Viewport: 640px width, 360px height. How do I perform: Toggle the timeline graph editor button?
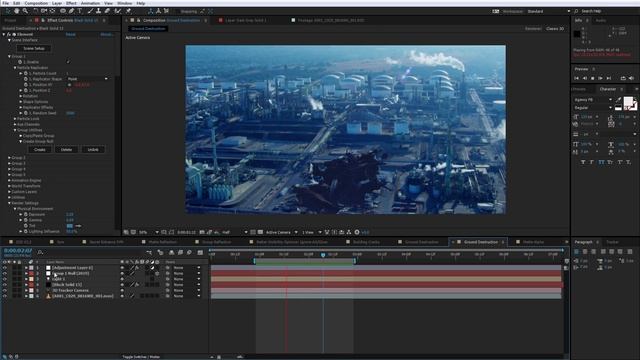coord(200,253)
